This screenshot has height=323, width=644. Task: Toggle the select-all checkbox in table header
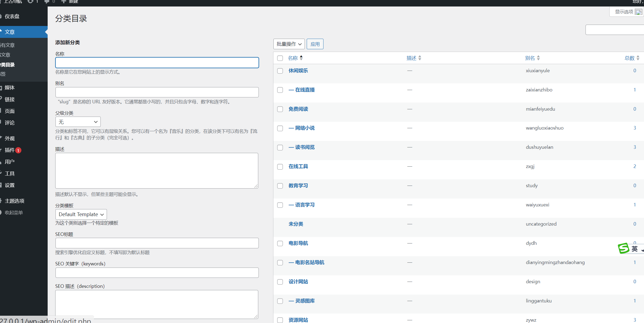point(280,58)
